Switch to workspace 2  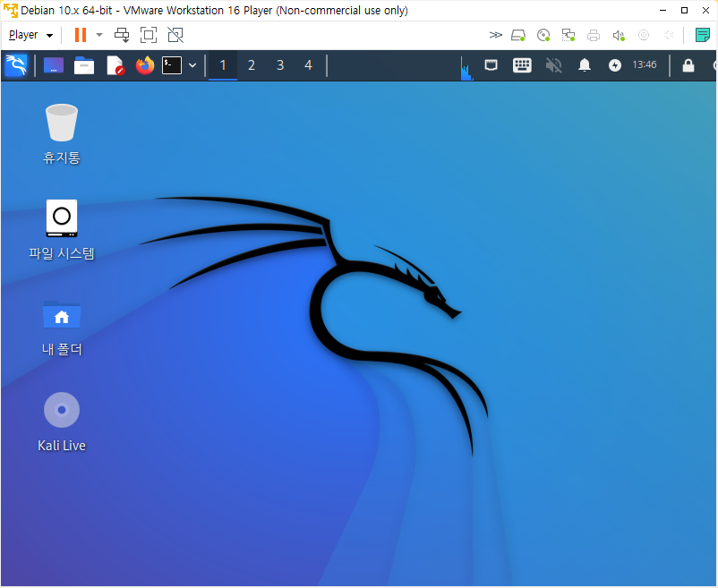click(x=252, y=65)
